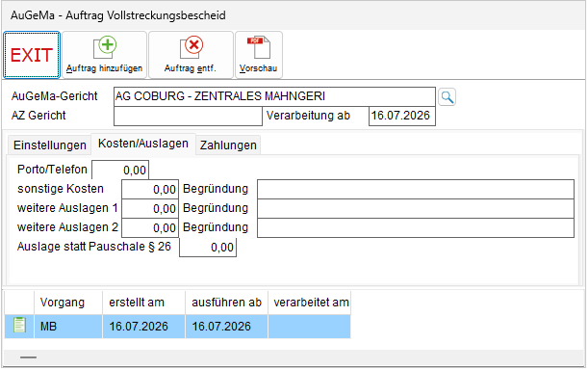Click the Vorgang column header
Image resolution: width=588 pixels, height=369 pixels.
pyautogui.click(x=68, y=303)
